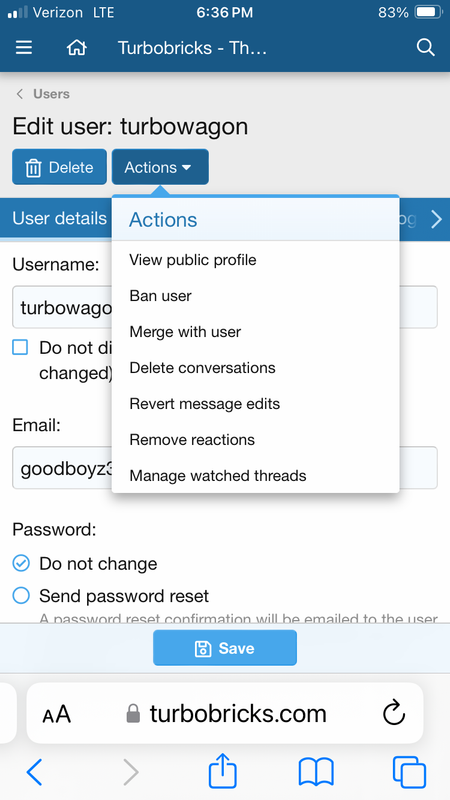
Task: Tap the AA reader text size control
Action: [56, 714]
